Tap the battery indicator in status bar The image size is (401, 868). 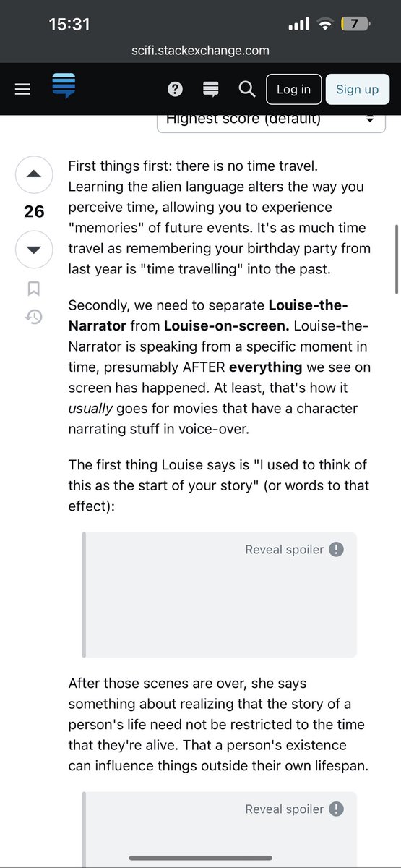pos(355,24)
